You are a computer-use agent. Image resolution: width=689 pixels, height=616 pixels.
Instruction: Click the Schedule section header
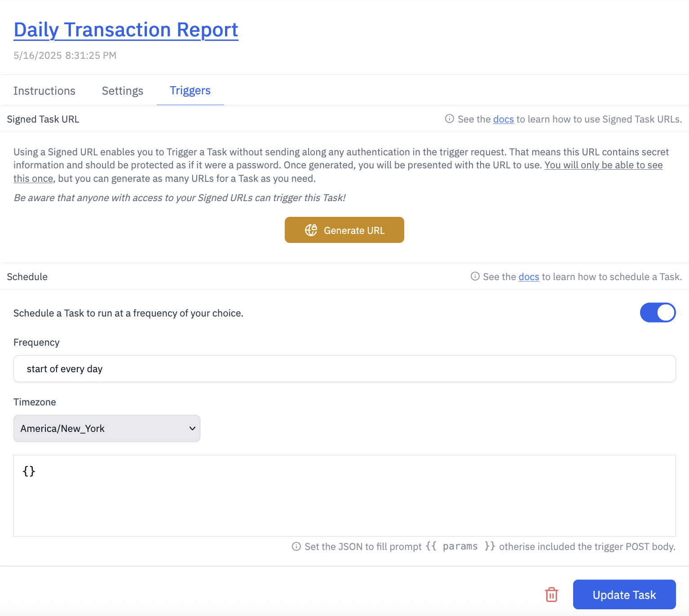tap(27, 277)
